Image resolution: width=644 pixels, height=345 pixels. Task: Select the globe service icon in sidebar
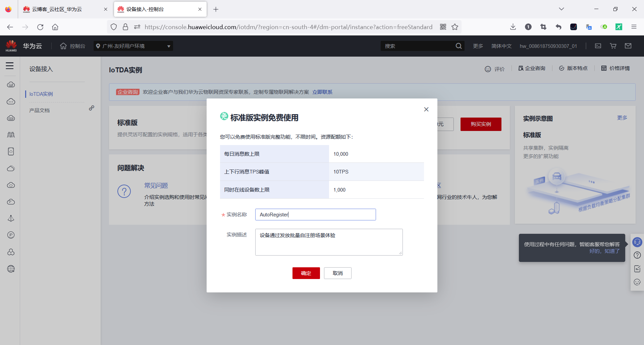click(11, 269)
